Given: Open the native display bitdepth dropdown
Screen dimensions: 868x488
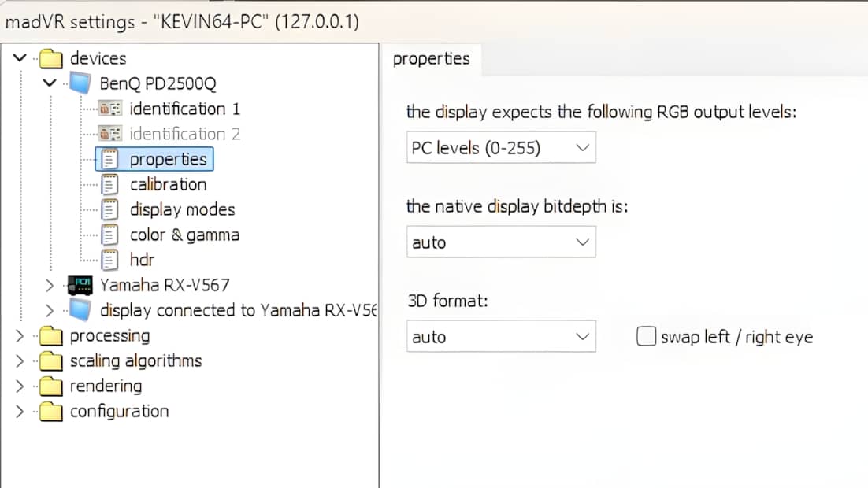Looking at the screenshot, I should click(x=501, y=242).
